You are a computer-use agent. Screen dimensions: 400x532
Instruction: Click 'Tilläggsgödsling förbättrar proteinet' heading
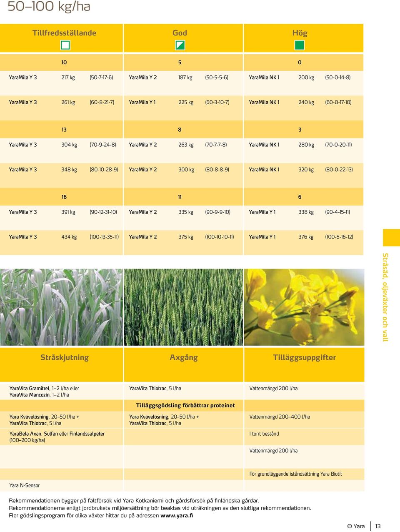pyautogui.click(x=185, y=405)
